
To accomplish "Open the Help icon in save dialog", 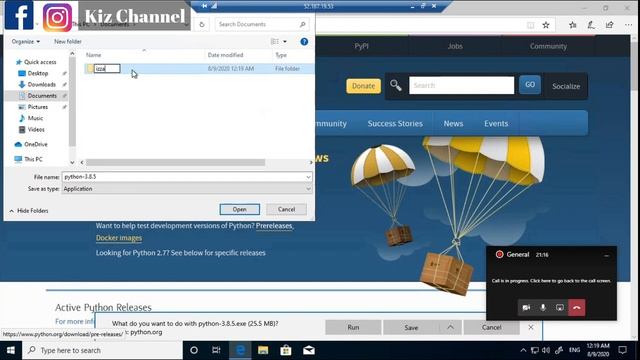I will coord(304,42).
